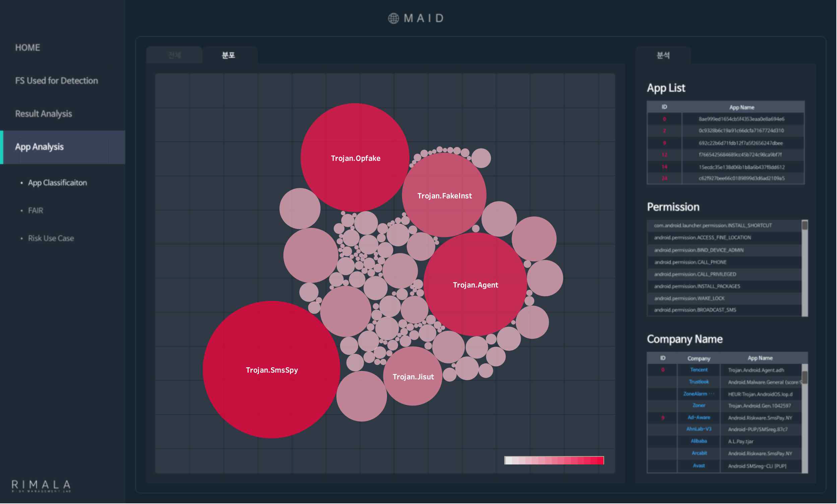The image size is (837, 504).
Task: Open the Tencent company link
Action: pyautogui.click(x=699, y=370)
